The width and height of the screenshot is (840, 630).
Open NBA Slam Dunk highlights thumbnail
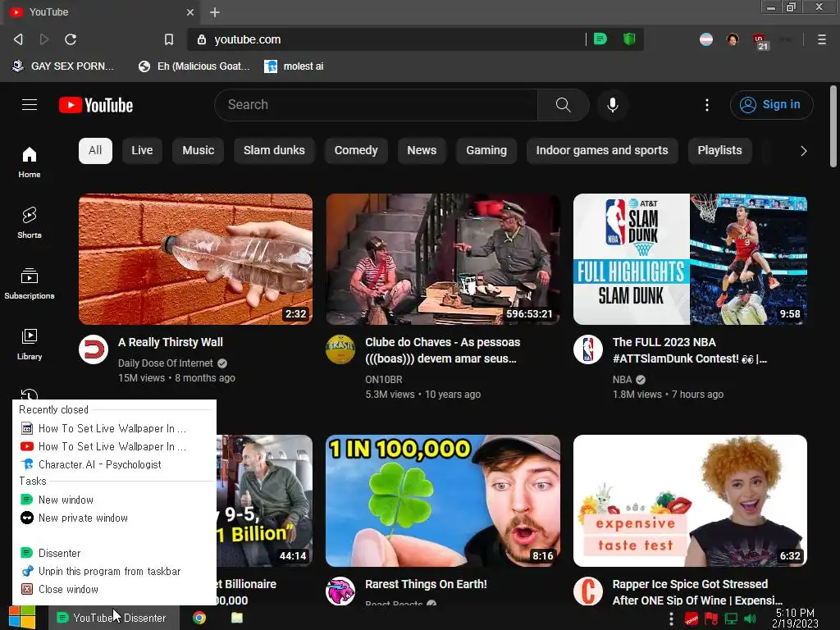point(690,258)
